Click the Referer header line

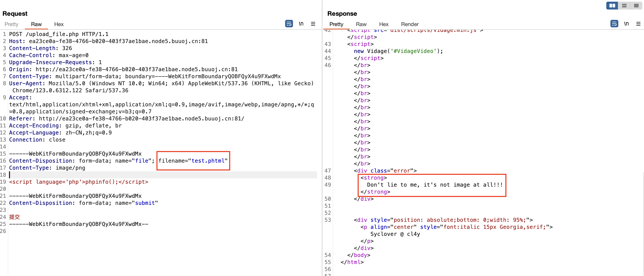tap(126, 119)
